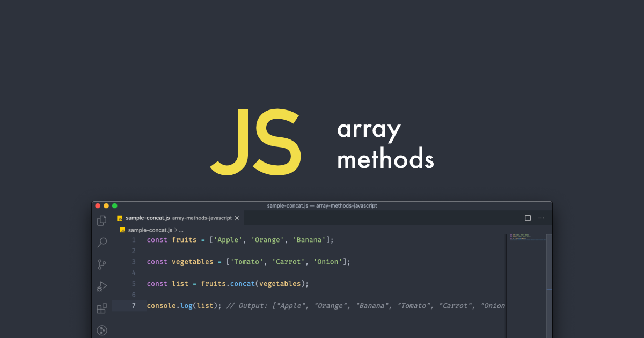The image size is (644, 338).
Task: Click line number 7 in the gutter
Action: click(x=134, y=306)
